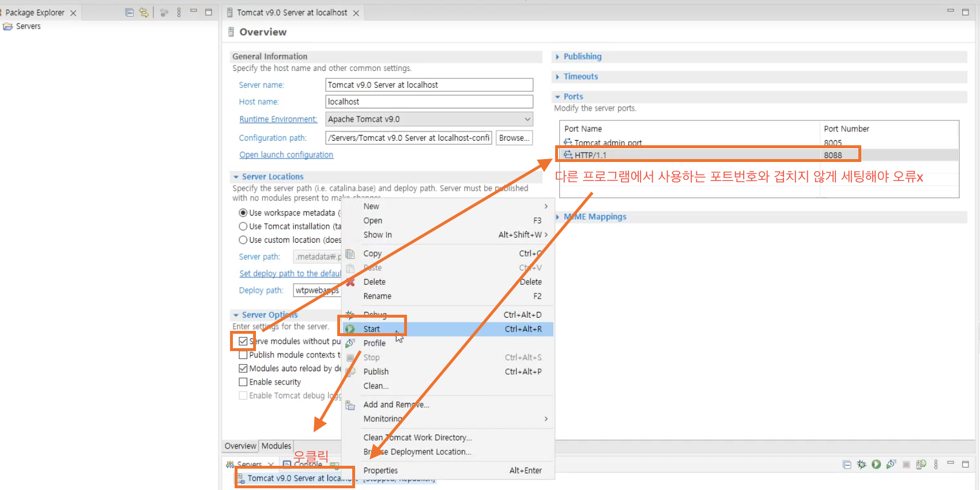Close the Package Explorer tab

[73, 13]
